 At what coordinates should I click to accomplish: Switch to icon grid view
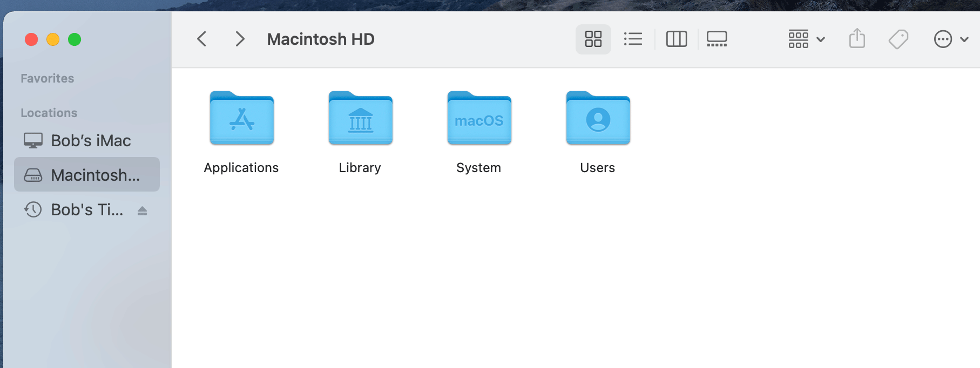(593, 39)
